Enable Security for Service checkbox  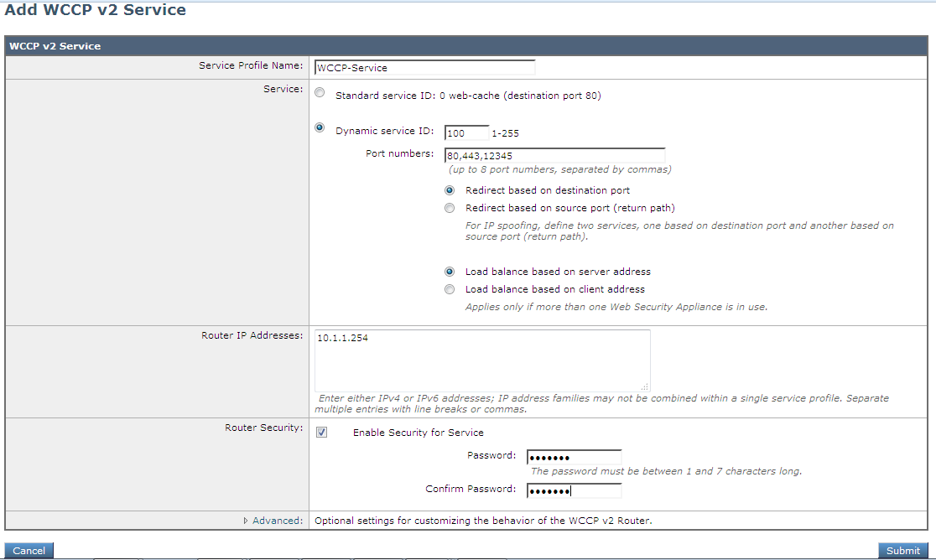(321, 432)
